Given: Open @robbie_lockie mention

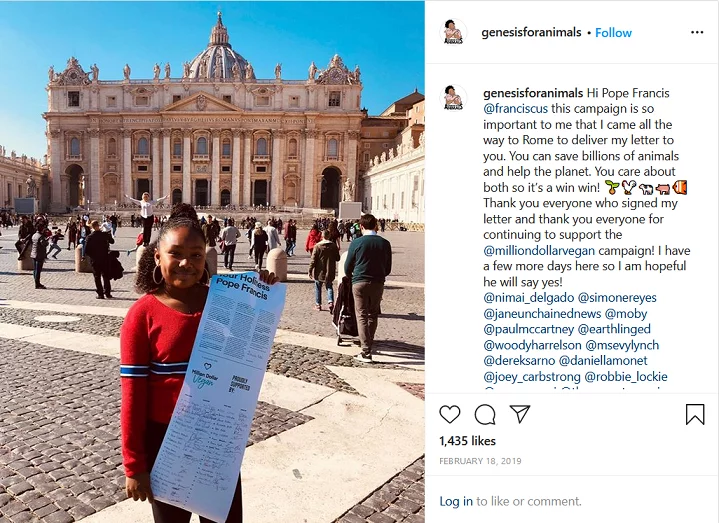Looking at the screenshot, I should point(626,377).
